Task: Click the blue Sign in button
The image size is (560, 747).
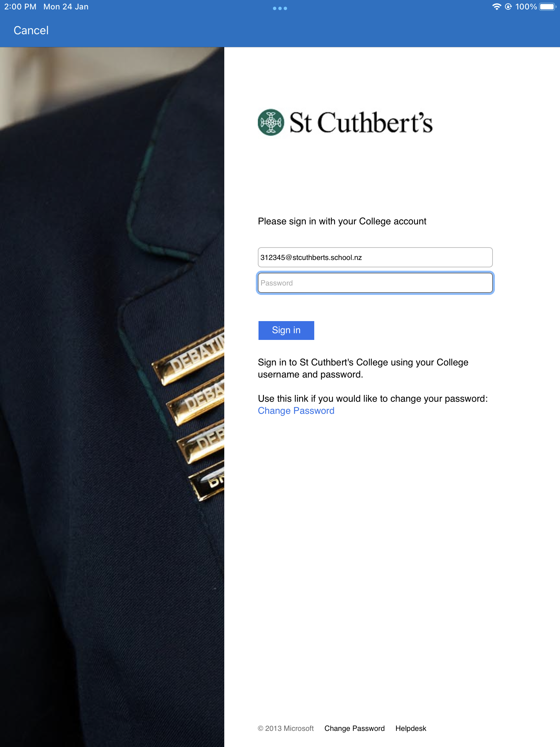Action: 286,330
